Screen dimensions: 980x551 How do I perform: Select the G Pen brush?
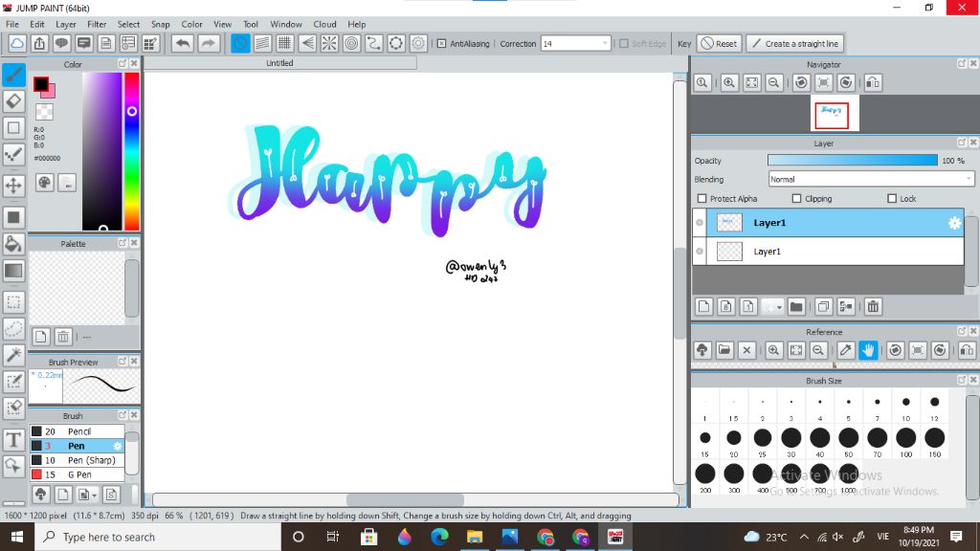[x=78, y=474]
